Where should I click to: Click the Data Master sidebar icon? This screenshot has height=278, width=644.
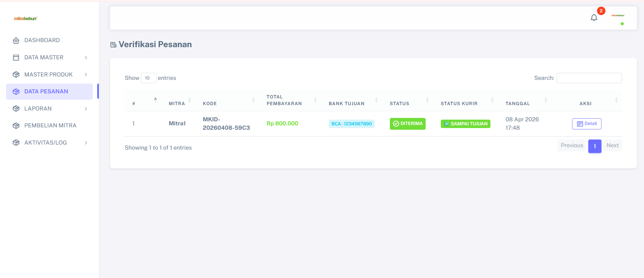16,58
